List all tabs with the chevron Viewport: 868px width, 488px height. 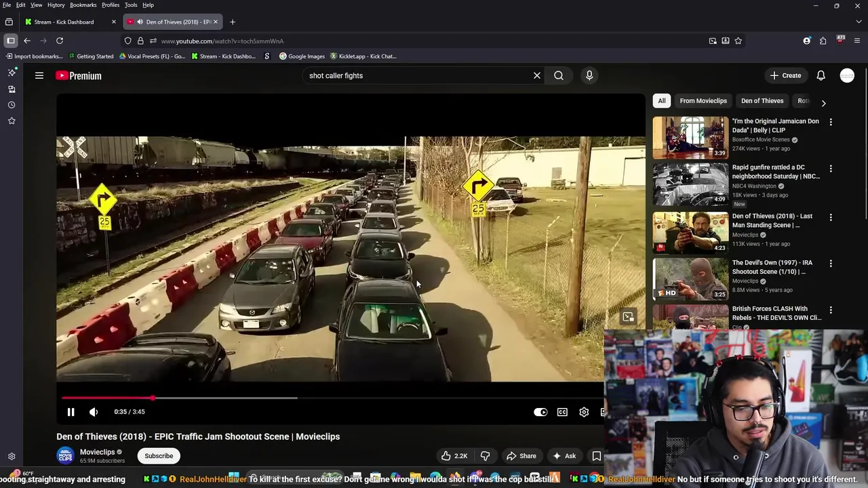click(859, 22)
